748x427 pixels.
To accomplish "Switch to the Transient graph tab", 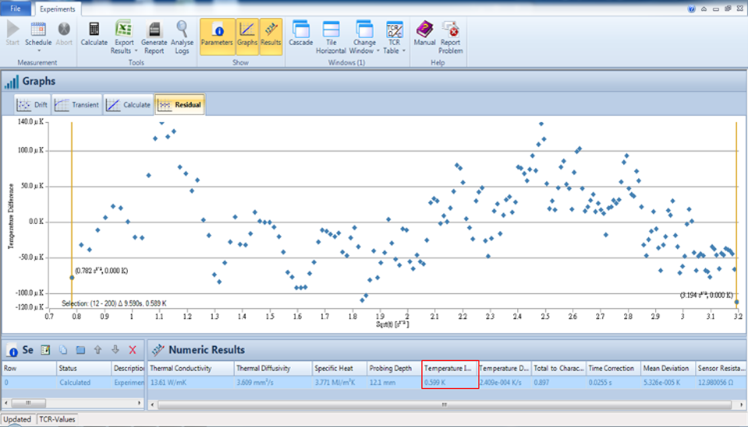I will [77, 104].
